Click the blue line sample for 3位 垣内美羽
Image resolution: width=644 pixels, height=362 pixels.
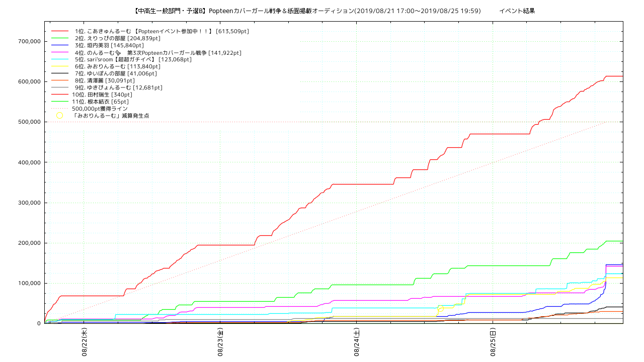point(59,45)
